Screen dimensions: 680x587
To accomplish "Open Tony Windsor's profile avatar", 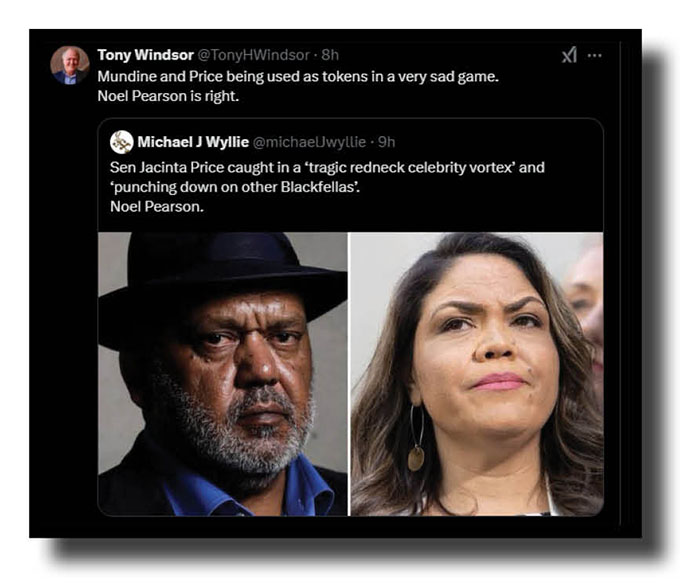I will (x=70, y=65).
